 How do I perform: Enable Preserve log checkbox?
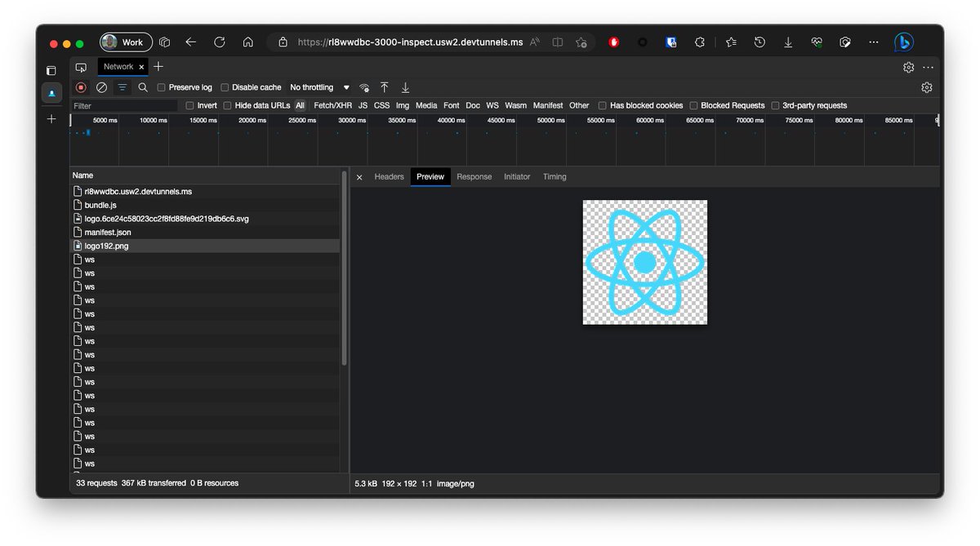[161, 87]
